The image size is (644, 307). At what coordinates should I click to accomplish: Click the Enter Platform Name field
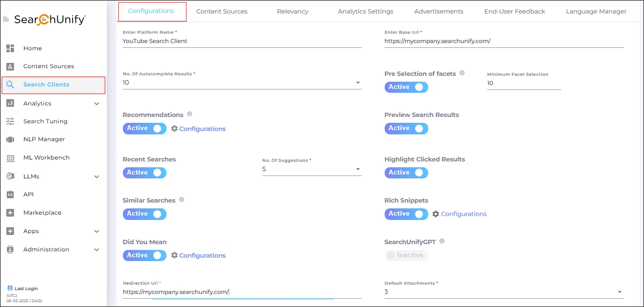pyautogui.click(x=242, y=41)
